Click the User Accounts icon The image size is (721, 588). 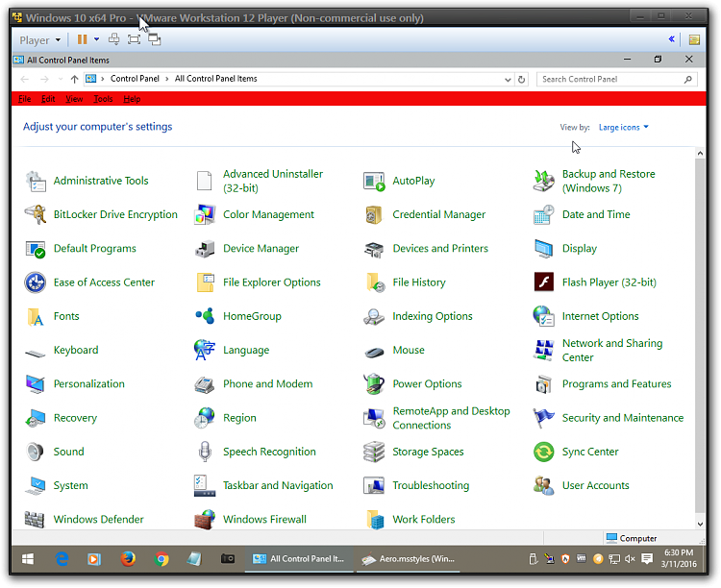pos(543,485)
